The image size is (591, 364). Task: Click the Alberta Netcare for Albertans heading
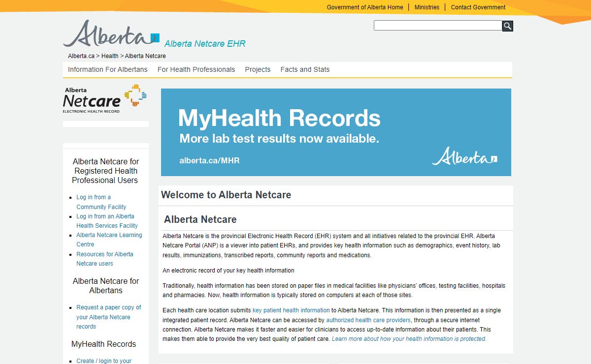pyautogui.click(x=106, y=286)
